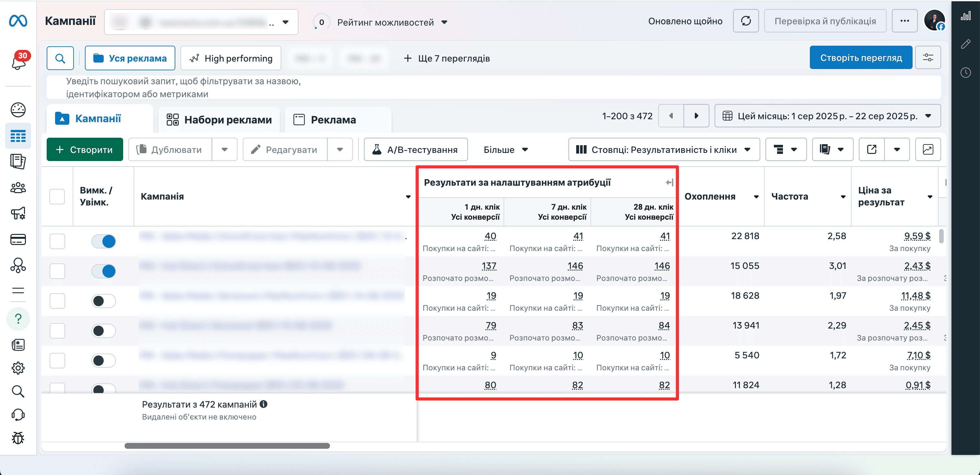Click the bug report icon in sidebar
This screenshot has height=475, width=980.
[18, 438]
